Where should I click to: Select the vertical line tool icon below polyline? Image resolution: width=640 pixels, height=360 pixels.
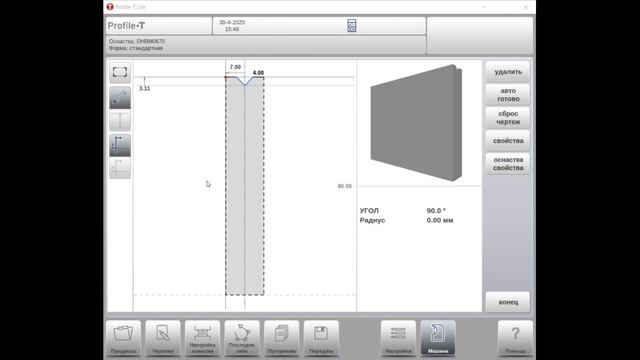(120, 120)
